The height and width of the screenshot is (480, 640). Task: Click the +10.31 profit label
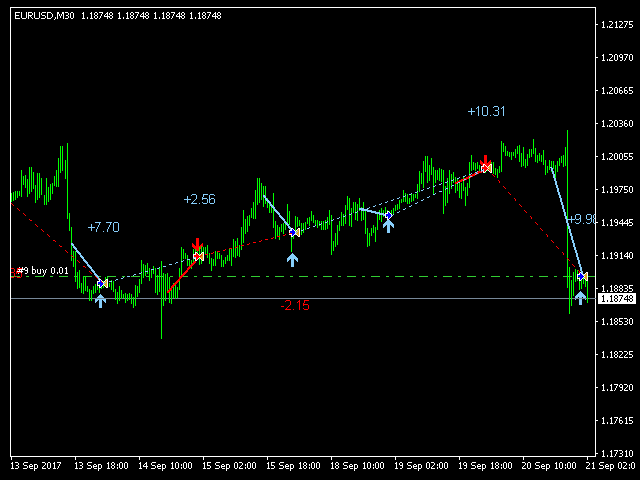[x=485, y=111]
